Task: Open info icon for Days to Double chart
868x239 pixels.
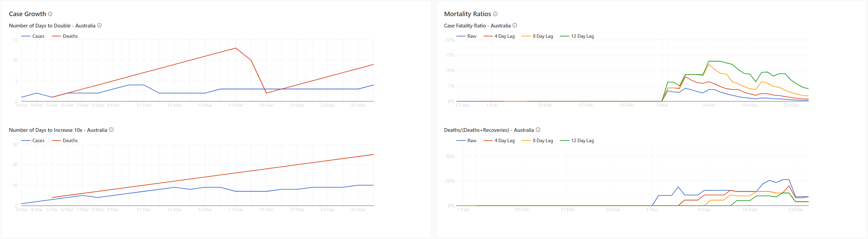Action: (99, 25)
